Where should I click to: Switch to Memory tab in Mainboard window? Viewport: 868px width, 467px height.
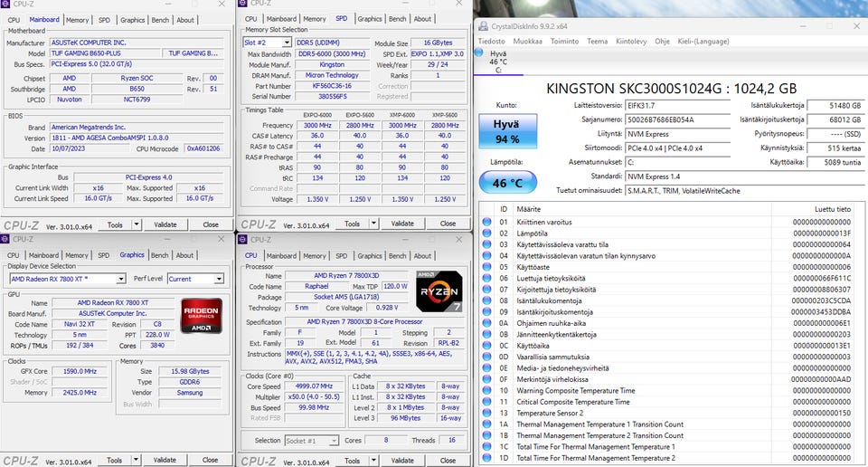click(x=77, y=20)
